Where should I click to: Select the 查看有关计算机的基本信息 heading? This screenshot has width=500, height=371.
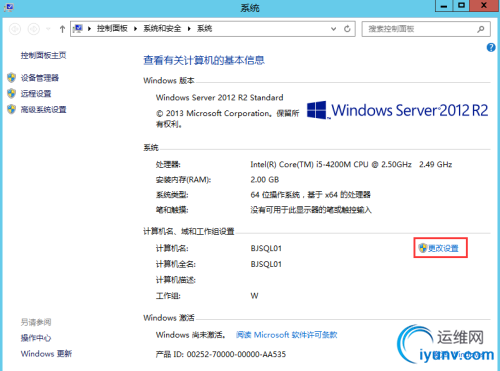204,60
